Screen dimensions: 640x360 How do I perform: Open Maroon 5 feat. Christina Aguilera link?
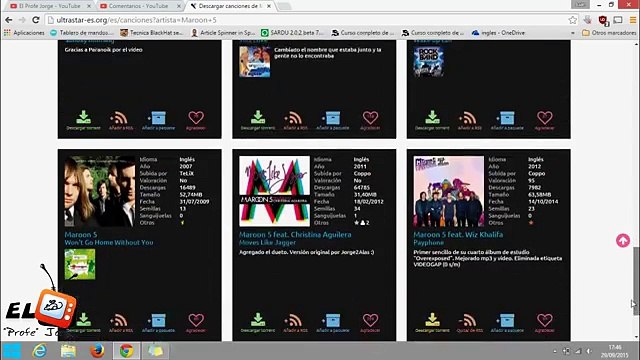[295, 235]
